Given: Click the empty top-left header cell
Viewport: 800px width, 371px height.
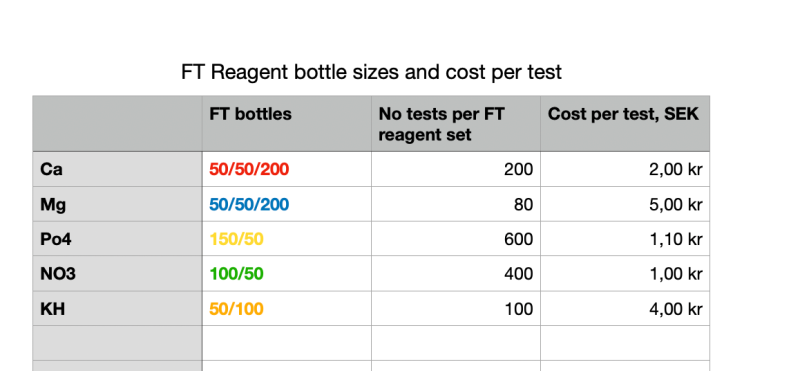Looking at the screenshot, I should pyautogui.click(x=117, y=123).
